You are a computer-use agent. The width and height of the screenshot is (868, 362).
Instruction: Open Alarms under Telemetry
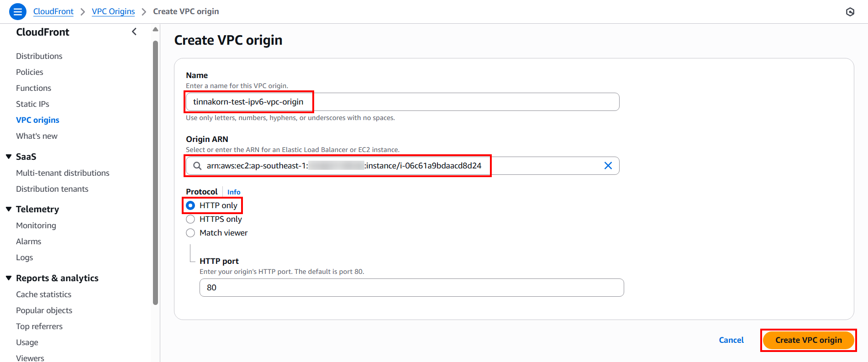coord(28,241)
